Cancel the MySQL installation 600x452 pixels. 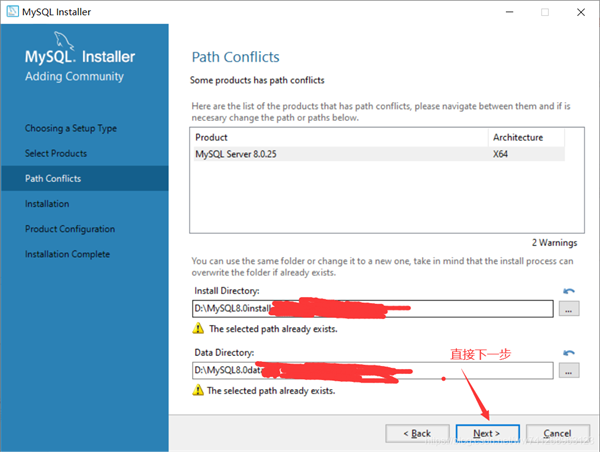pyautogui.click(x=556, y=433)
